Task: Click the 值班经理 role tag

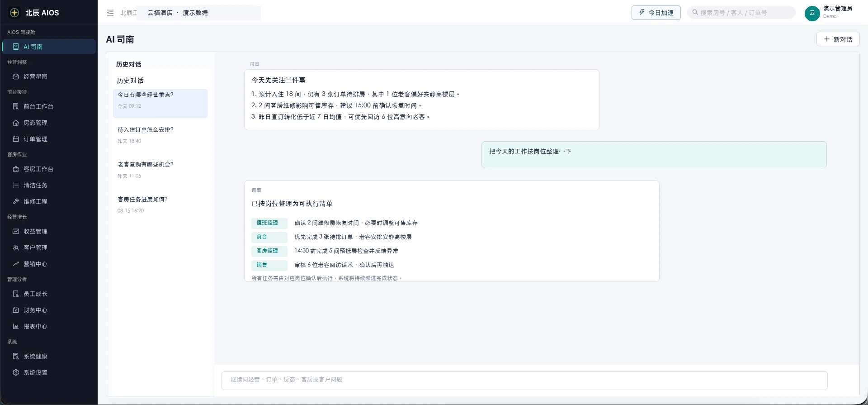Action: (x=269, y=223)
